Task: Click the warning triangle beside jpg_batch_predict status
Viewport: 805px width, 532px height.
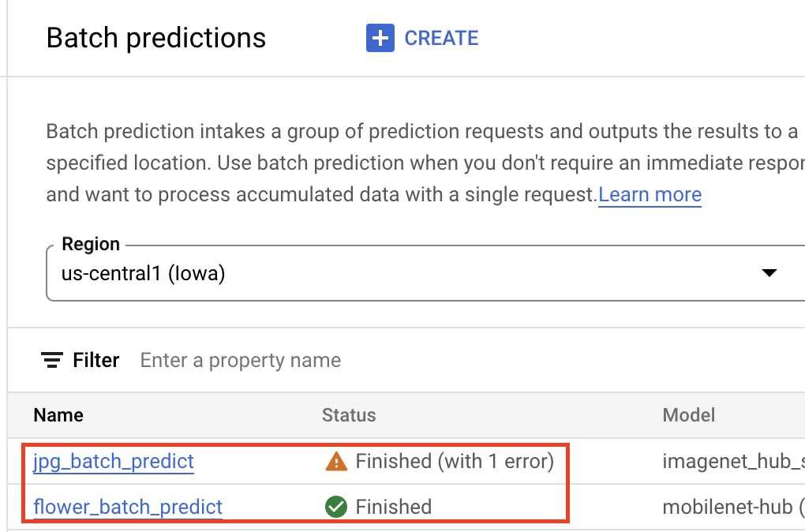Action: pos(335,461)
